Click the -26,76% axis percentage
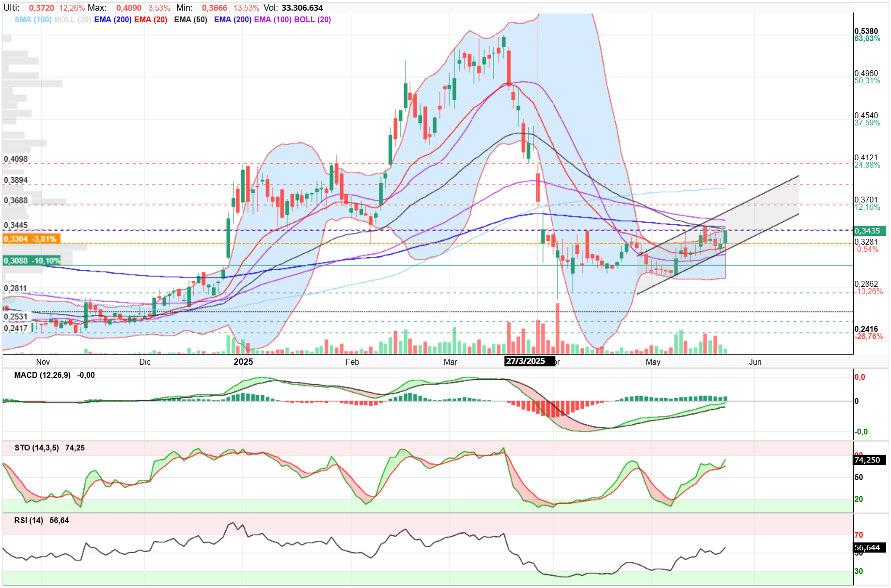 (868, 337)
